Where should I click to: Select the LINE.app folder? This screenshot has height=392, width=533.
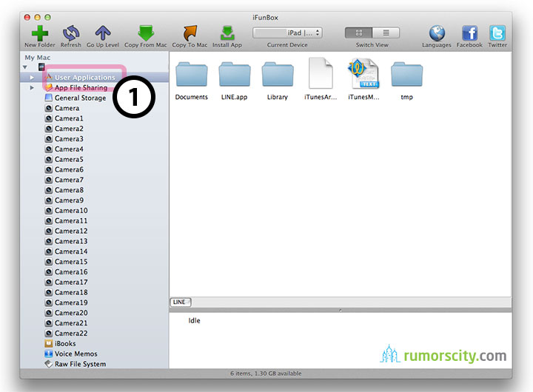pos(235,75)
